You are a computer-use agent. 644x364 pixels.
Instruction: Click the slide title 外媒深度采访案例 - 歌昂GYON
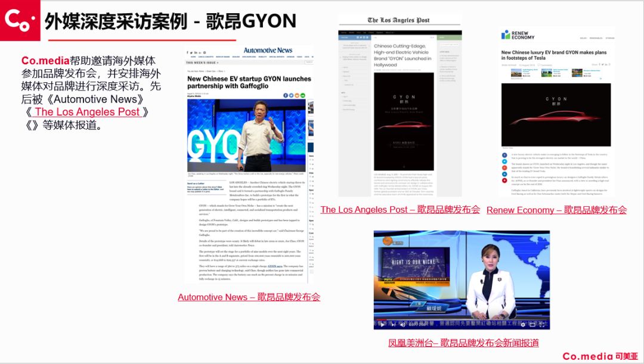click(171, 21)
